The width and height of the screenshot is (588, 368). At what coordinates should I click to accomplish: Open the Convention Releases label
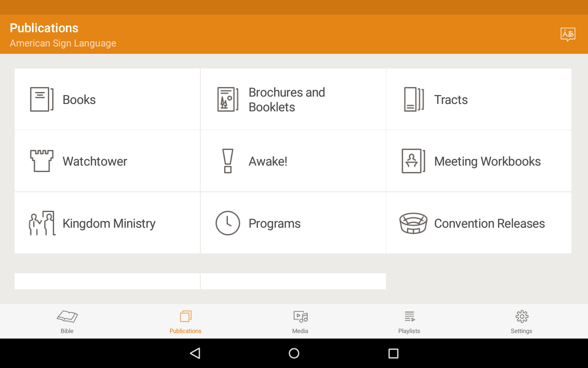490,224
